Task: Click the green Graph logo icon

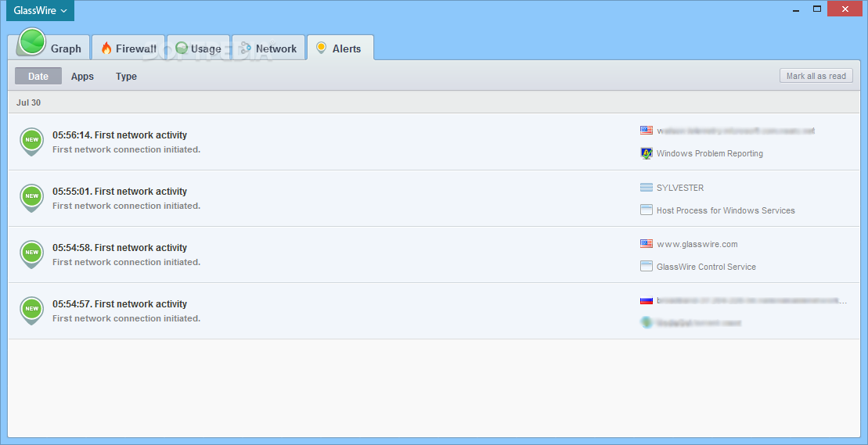Action: [x=31, y=42]
